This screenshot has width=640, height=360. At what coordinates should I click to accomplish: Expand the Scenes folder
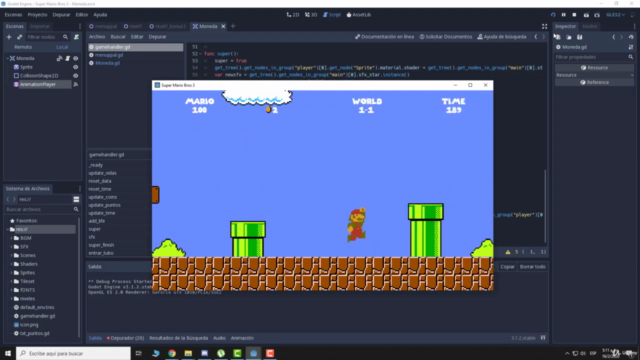click(11, 256)
